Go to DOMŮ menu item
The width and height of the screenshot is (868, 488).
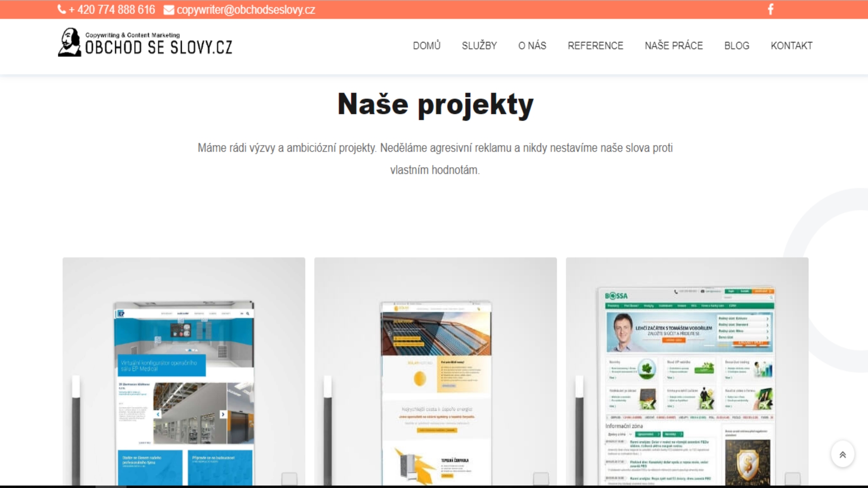pos(426,46)
